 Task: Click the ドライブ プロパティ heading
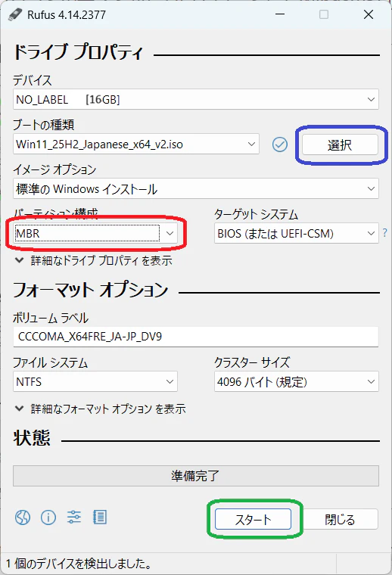coord(78,51)
